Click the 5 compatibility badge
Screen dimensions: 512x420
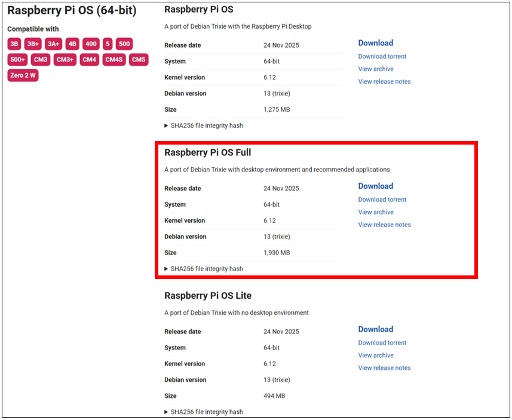108,44
